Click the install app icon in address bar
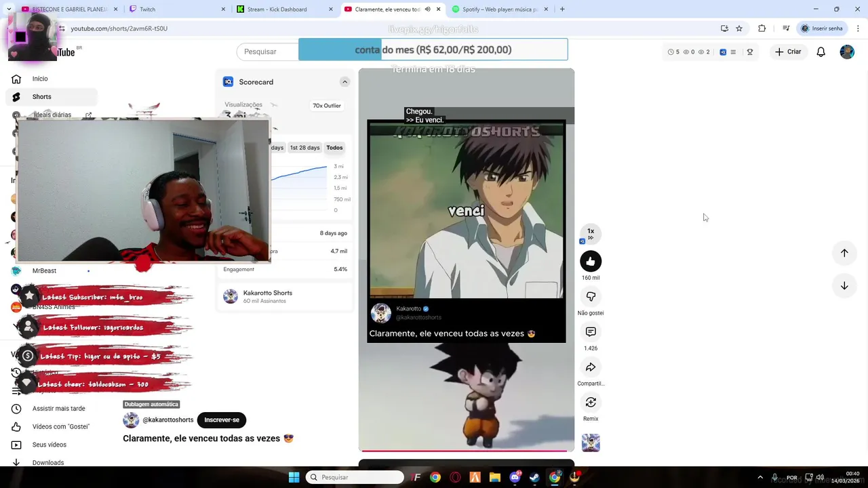This screenshot has height=488, width=868. click(x=724, y=28)
